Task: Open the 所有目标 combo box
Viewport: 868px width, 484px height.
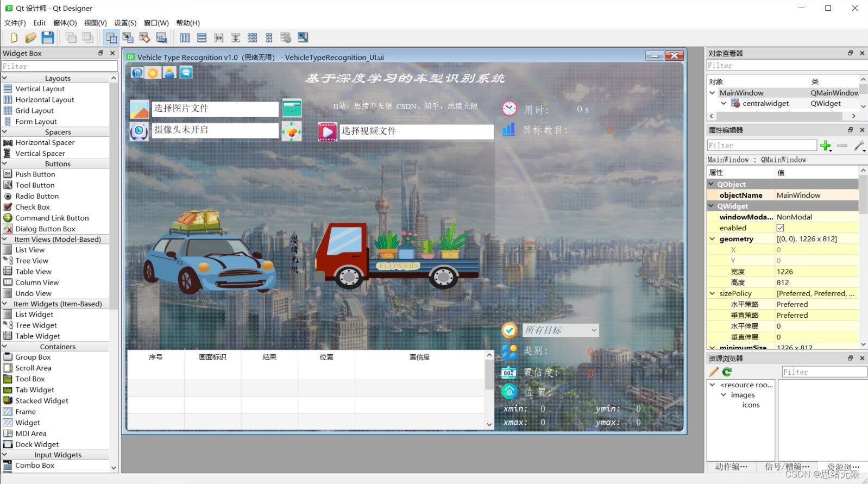Action: [x=560, y=330]
